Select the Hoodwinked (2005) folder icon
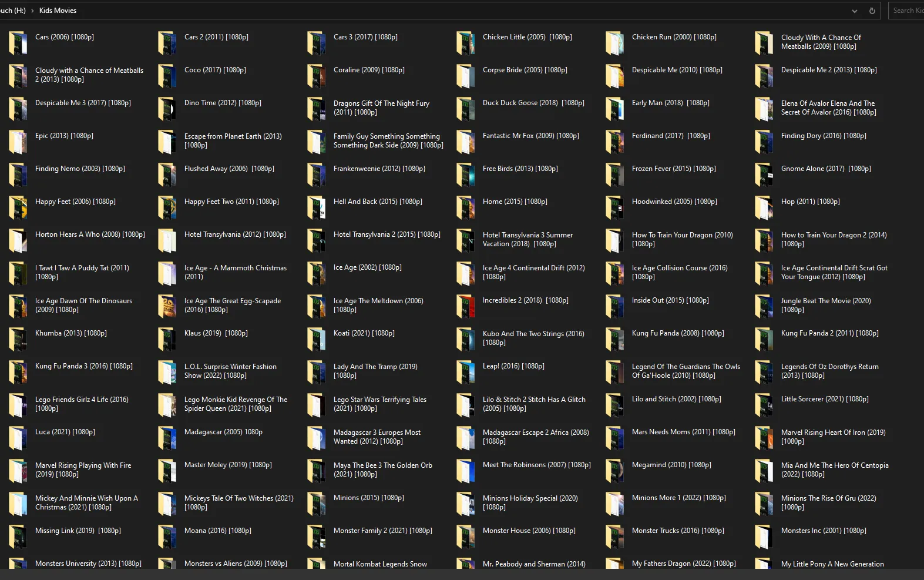The height and width of the screenshot is (580, 924). (615, 207)
